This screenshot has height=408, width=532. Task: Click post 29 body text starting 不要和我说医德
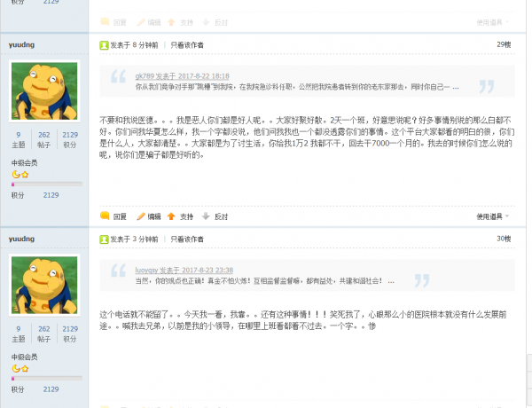coord(307,137)
